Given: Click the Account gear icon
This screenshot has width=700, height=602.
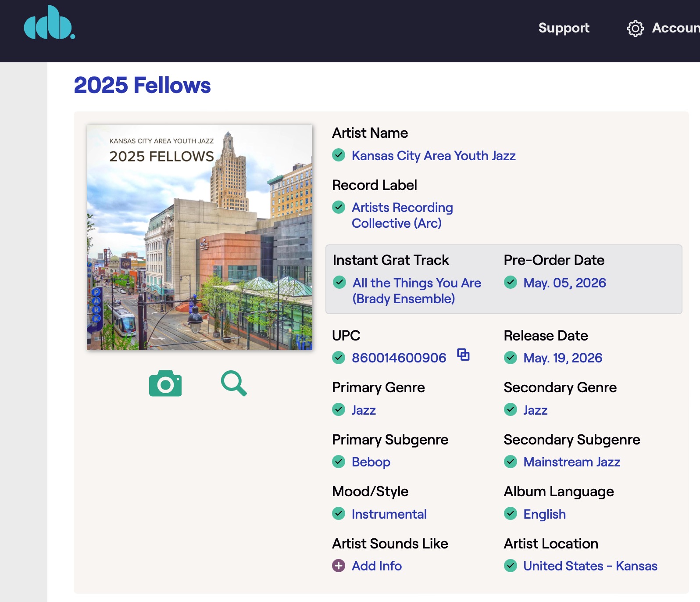Looking at the screenshot, I should pos(635,28).
